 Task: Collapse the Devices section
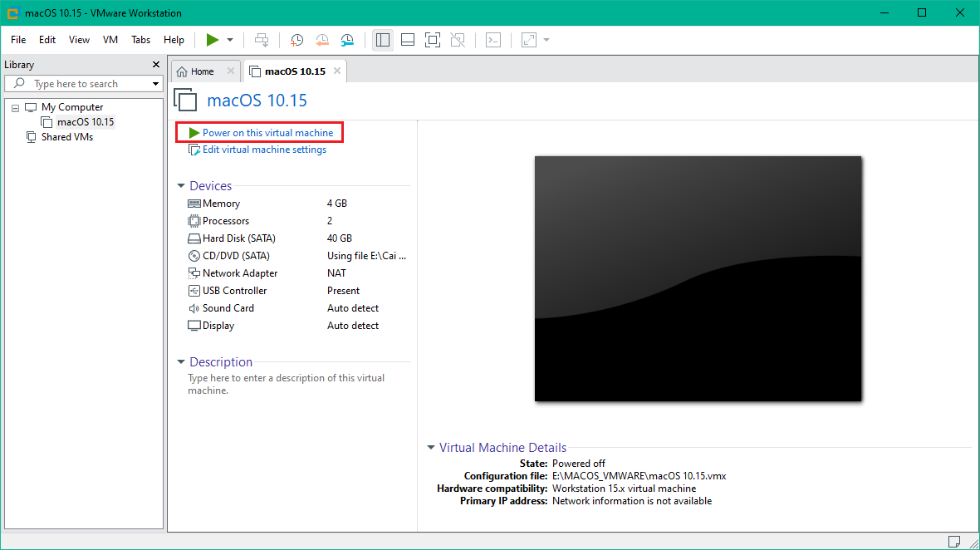pos(181,186)
